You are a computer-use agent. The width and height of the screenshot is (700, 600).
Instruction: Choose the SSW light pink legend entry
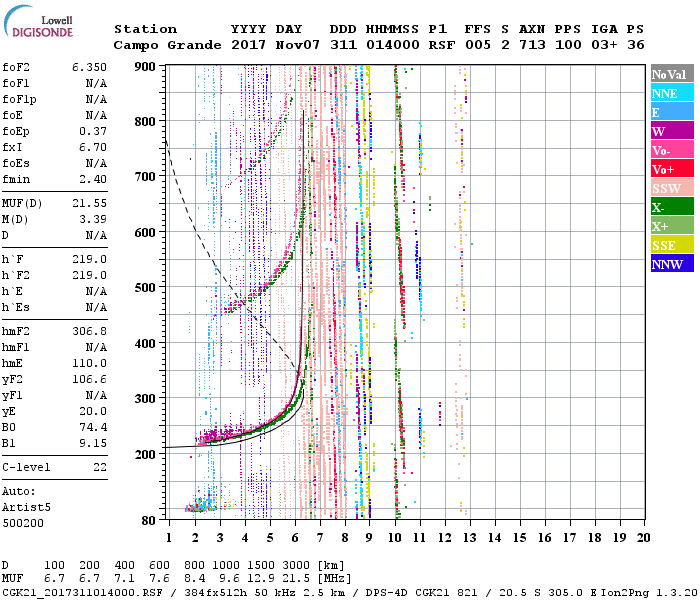pos(671,188)
